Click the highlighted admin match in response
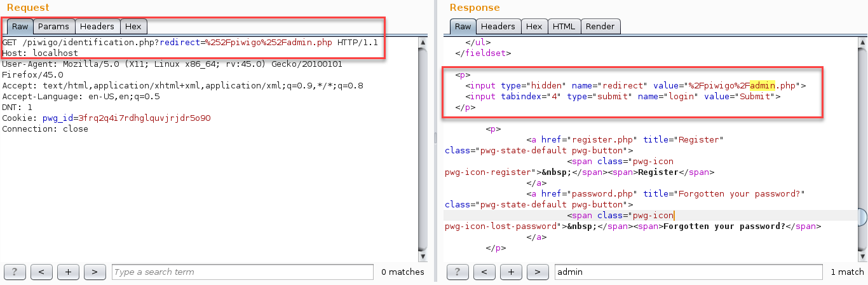This screenshot has height=285, width=868. [763, 85]
